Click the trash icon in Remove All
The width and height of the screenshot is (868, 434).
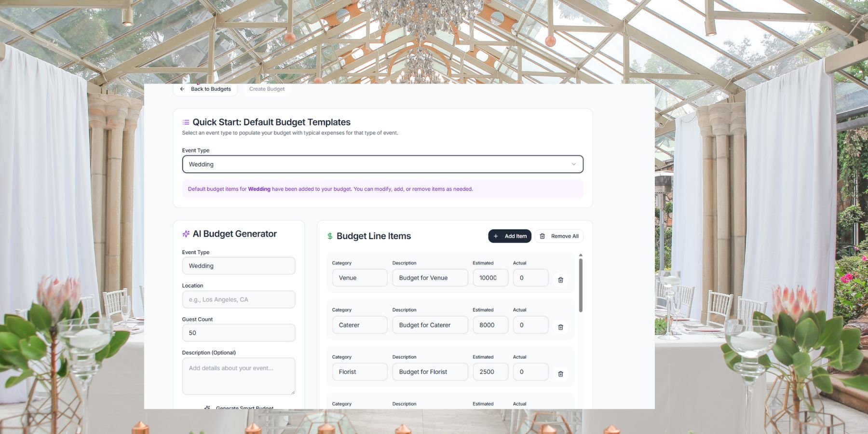coord(542,236)
